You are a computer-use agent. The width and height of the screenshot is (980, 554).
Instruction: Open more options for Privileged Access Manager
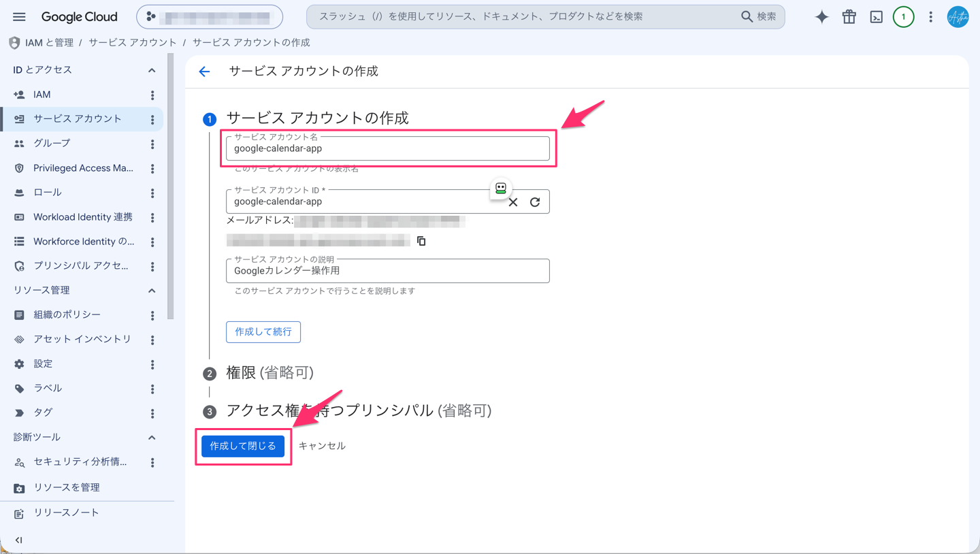coord(152,169)
